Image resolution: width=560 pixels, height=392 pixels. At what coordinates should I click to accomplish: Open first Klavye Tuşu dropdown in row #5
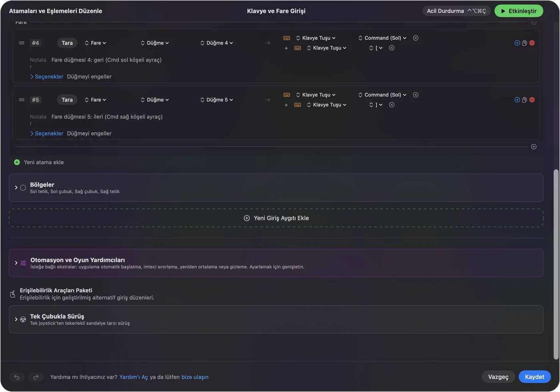pos(316,95)
